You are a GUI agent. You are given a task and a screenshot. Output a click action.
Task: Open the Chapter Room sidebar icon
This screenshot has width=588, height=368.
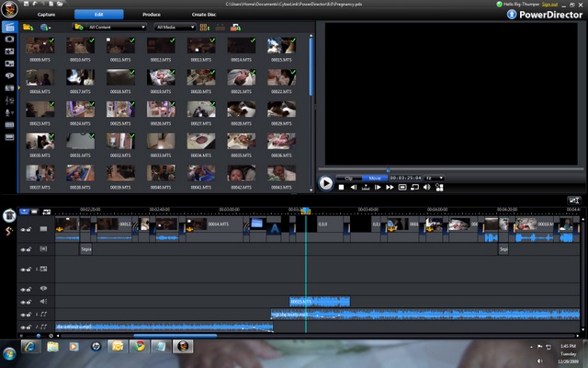[x=9, y=125]
